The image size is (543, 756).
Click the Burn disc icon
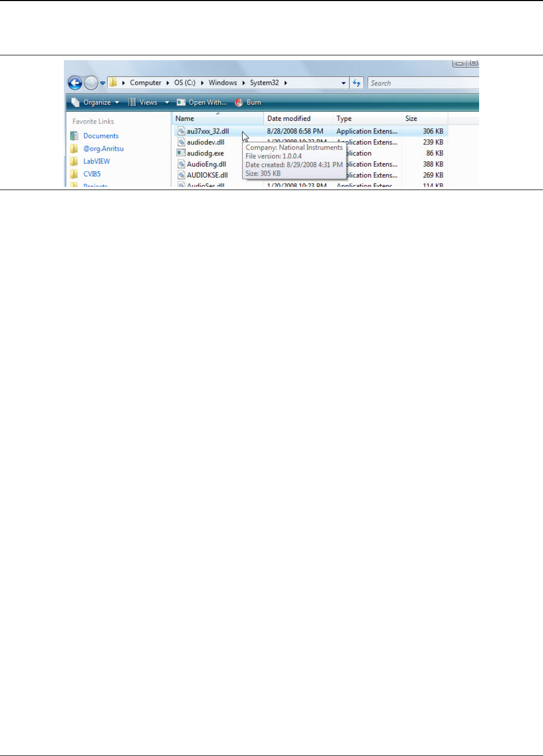(x=239, y=103)
